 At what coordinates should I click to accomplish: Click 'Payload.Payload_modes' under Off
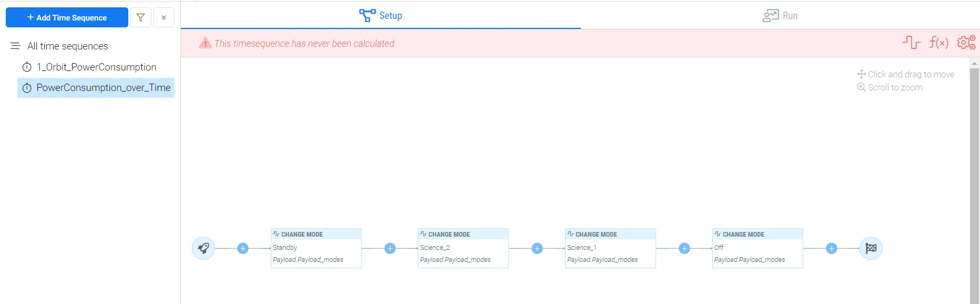pos(750,260)
